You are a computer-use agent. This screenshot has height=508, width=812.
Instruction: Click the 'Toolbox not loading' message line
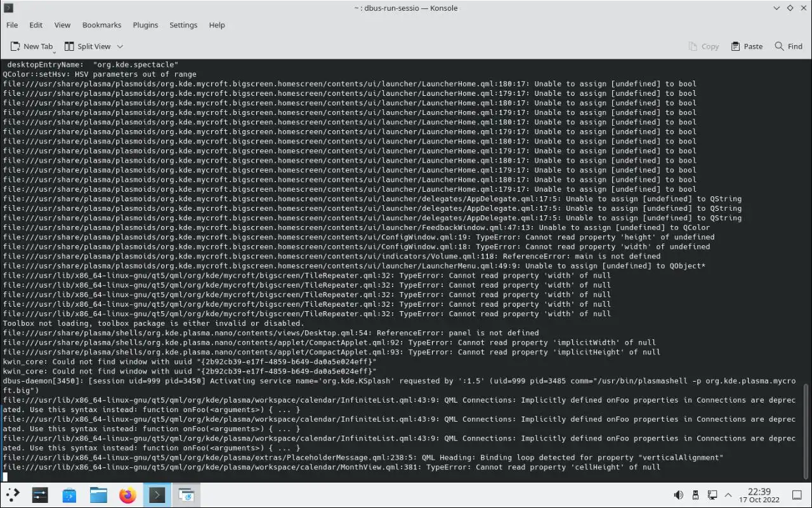154,323
